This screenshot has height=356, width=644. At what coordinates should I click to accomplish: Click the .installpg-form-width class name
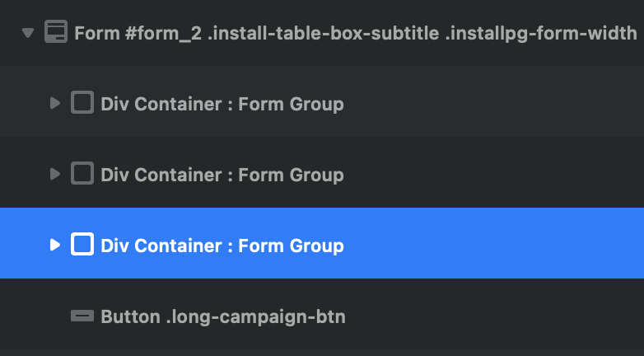click(542, 34)
